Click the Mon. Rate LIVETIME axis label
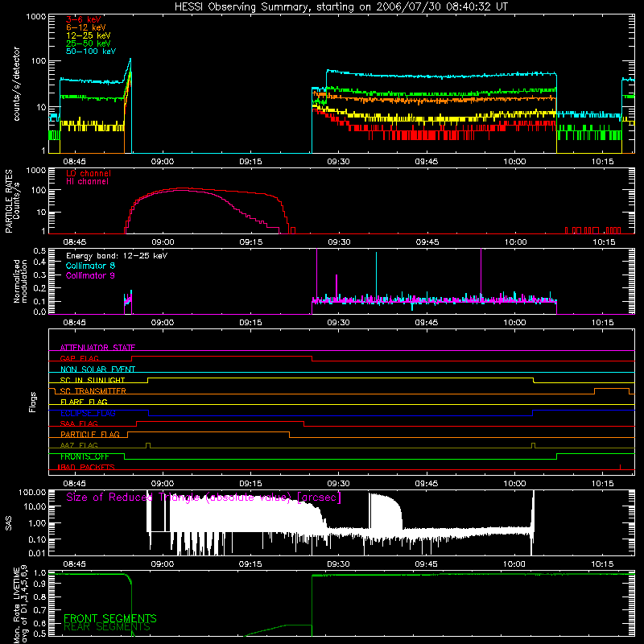Screen dimensions: 644x644 pyautogui.click(x=20, y=604)
